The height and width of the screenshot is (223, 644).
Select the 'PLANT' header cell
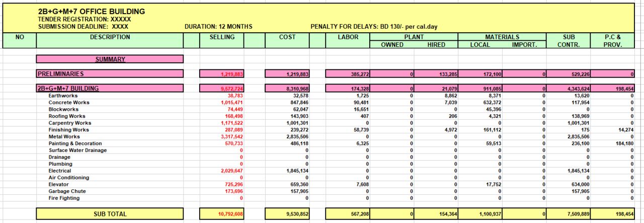[x=414, y=37]
